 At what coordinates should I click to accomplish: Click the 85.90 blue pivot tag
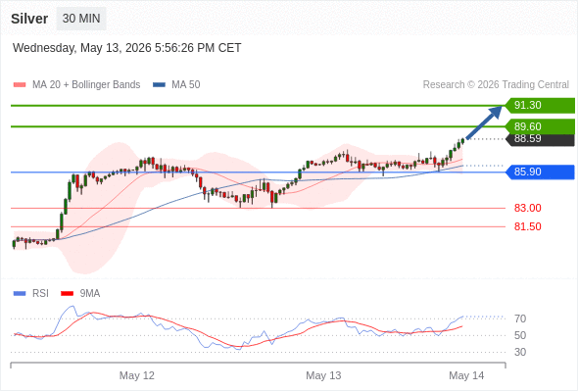(540, 171)
